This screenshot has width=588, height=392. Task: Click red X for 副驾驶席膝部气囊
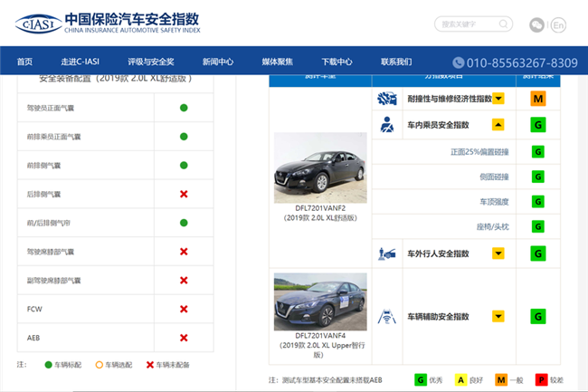coord(184,281)
